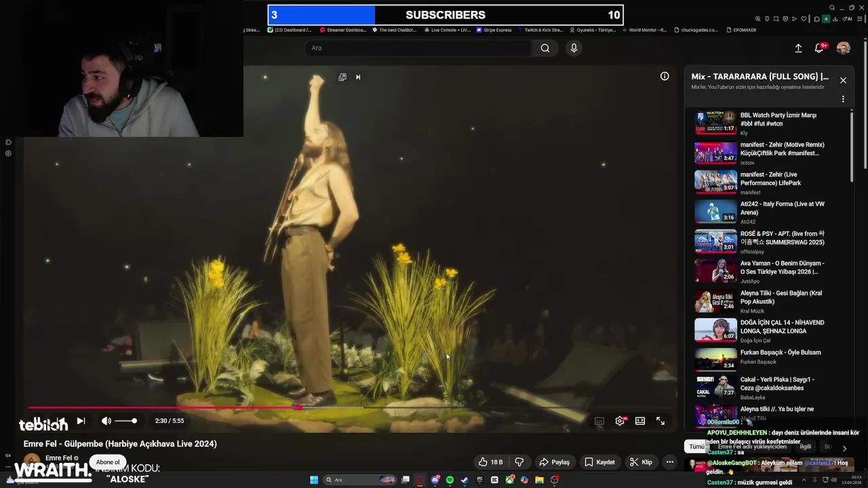This screenshot has width=868, height=488.
Task: Adjust the video volume slider
Action: click(x=125, y=421)
